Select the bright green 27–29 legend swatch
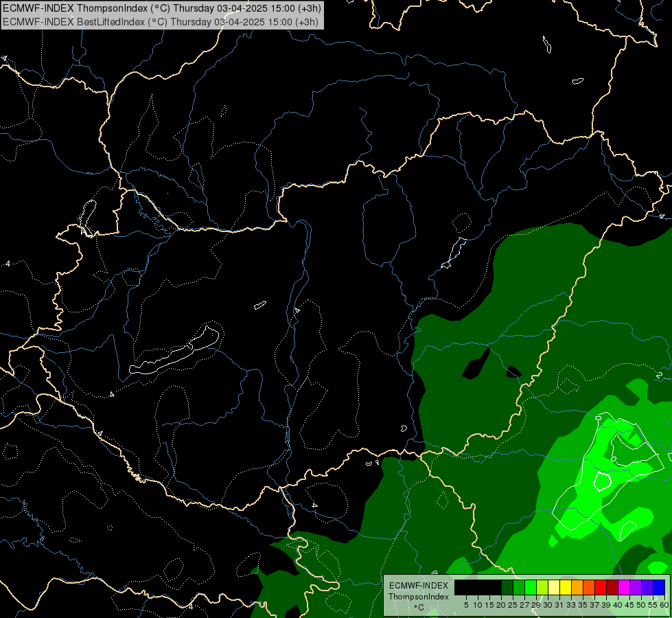Image resolution: width=672 pixels, height=618 pixels. coord(531,587)
